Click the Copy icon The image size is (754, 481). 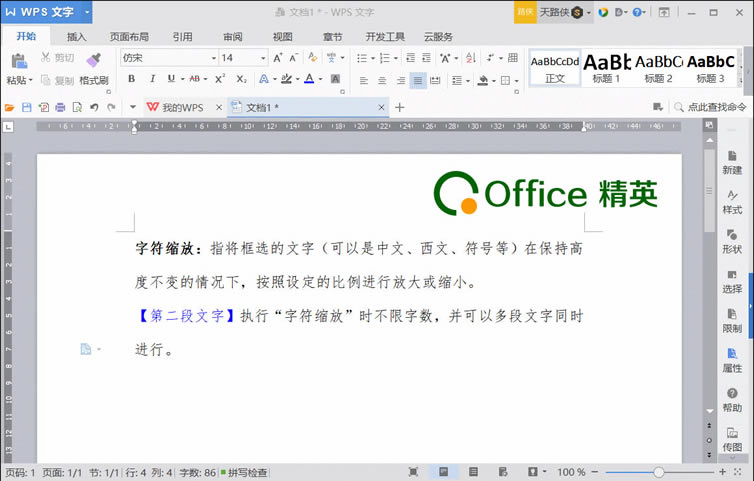[46, 80]
